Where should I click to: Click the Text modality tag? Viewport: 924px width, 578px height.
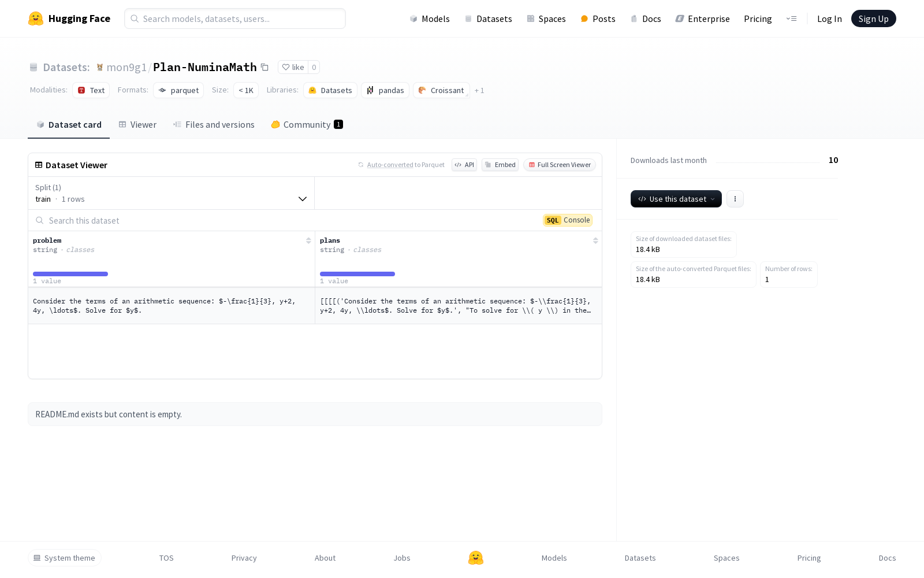click(91, 90)
